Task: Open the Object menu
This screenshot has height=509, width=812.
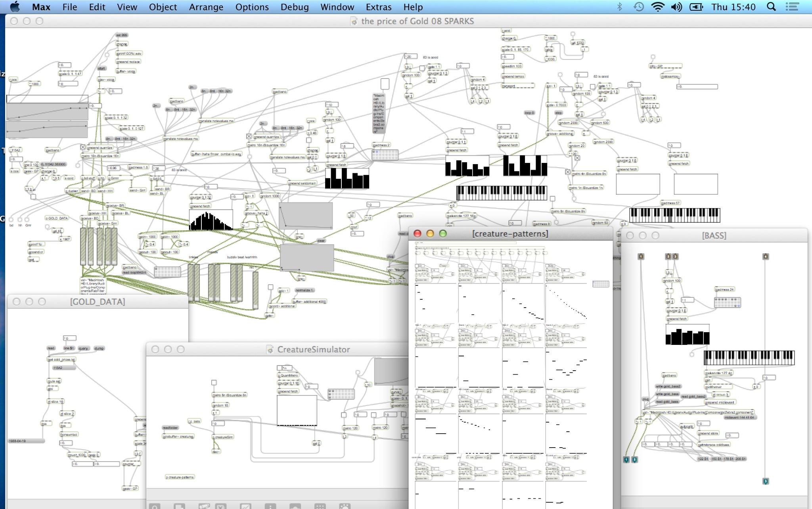Action: pos(163,7)
